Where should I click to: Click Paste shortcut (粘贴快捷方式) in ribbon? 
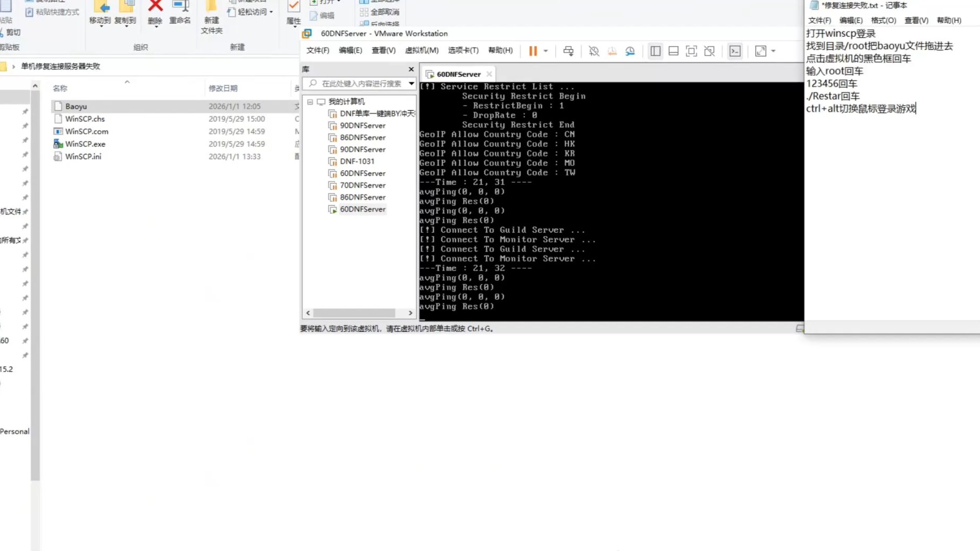tap(53, 12)
